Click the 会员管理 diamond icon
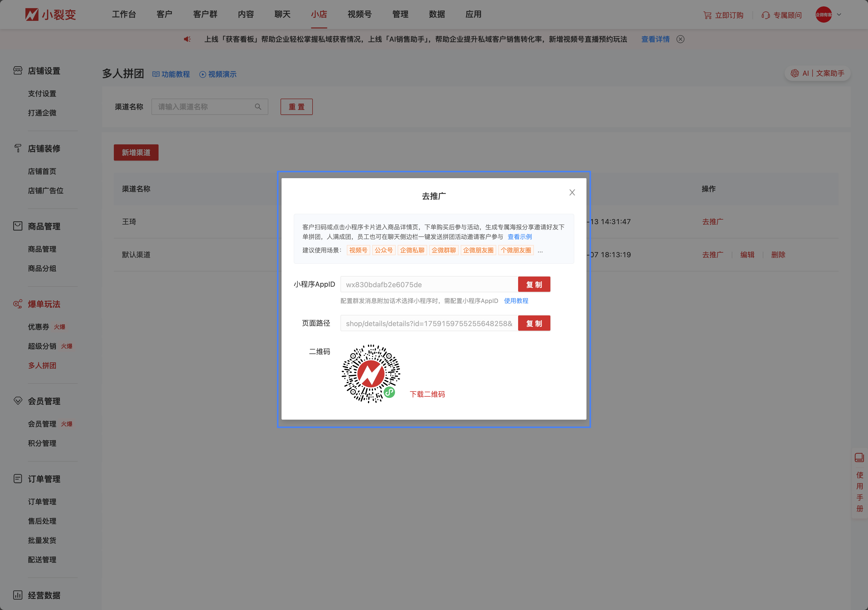The height and width of the screenshot is (610, 868). (x=17, y=401)
